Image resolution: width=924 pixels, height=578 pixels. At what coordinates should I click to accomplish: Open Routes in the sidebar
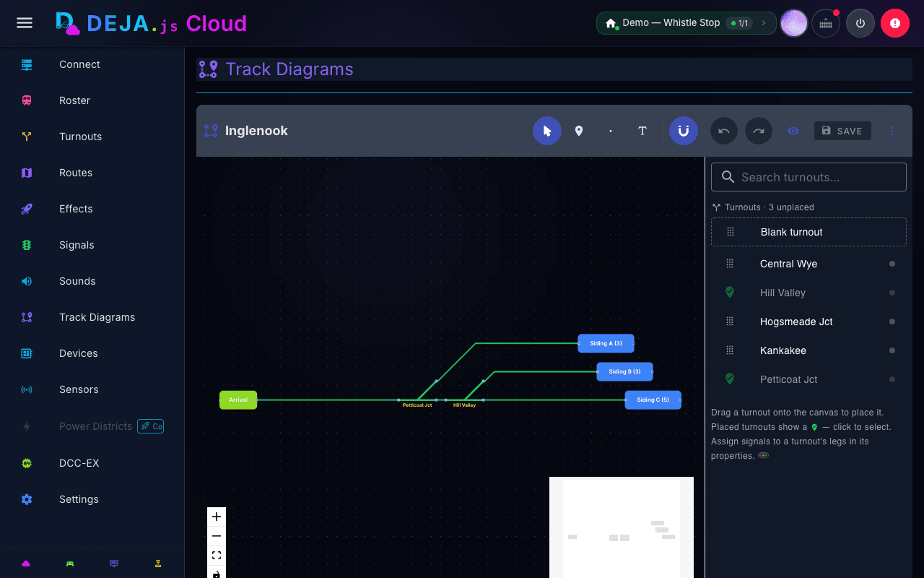pos(92,173)
